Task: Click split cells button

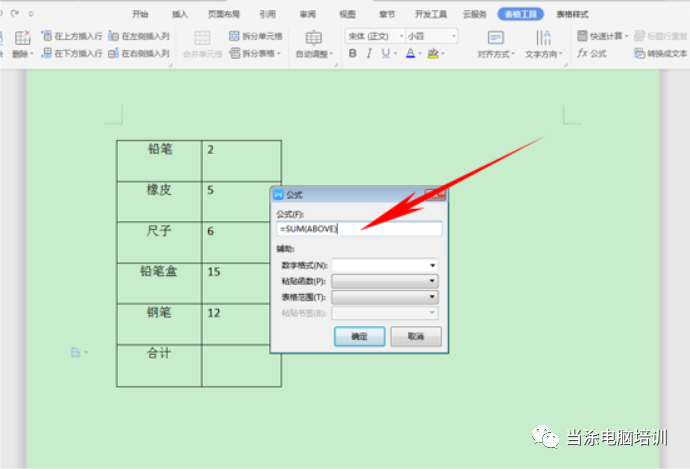Action: coord(256,36)
